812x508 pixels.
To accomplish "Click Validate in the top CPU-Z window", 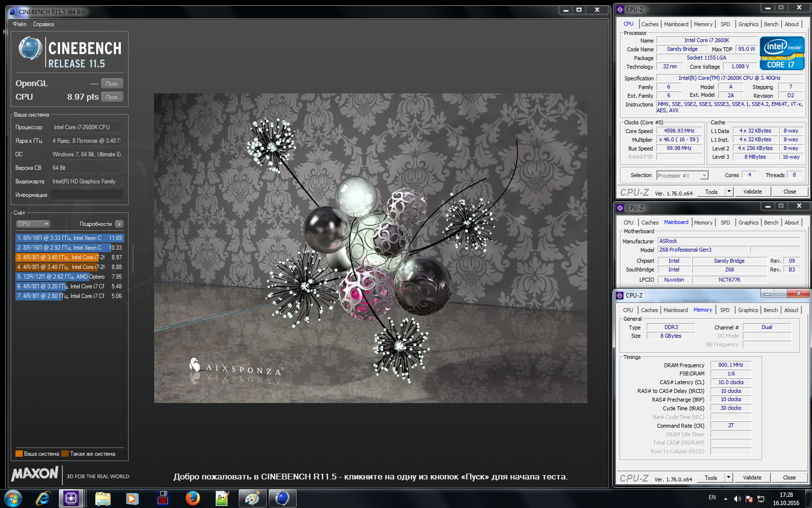I will coord(753,192).
